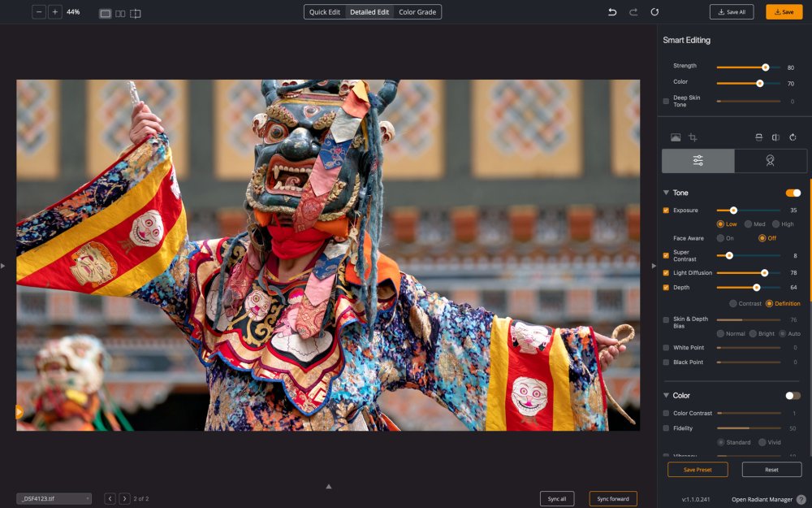This screenshot has height=508, width=812.
Task: Switch to Quick Edit tab
Action: coord(325,12)
